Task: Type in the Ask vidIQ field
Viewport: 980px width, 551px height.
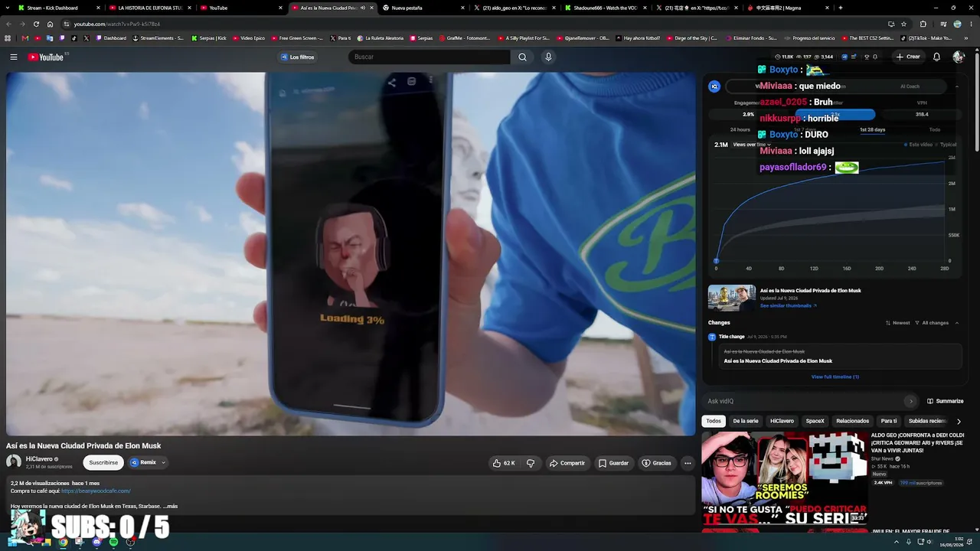Action: [x=804, y=401]
